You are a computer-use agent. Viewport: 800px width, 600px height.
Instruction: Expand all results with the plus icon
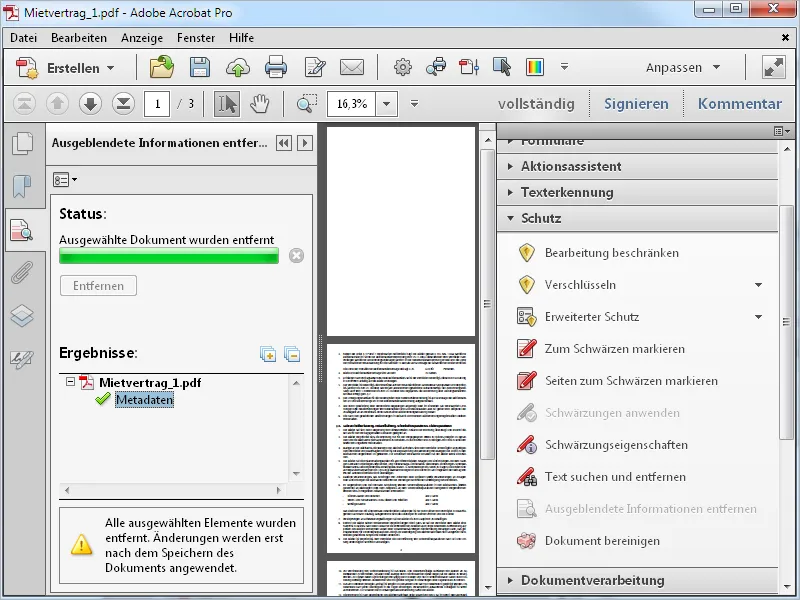point(268,354)
